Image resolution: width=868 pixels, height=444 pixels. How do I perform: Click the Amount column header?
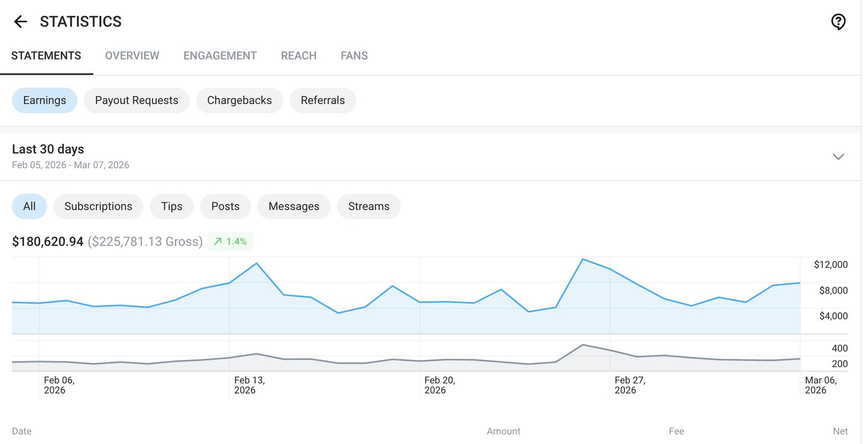pyautogui.click(x=503, y=431)
